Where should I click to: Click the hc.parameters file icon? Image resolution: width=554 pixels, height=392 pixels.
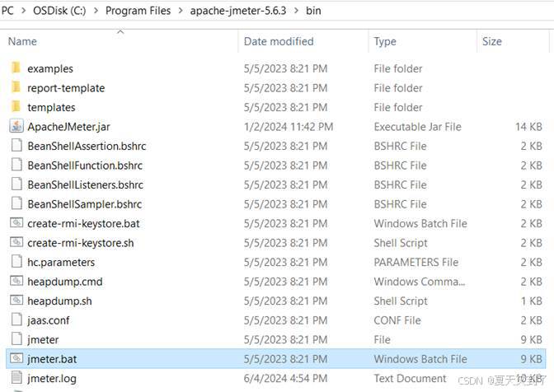coord(16,261)
